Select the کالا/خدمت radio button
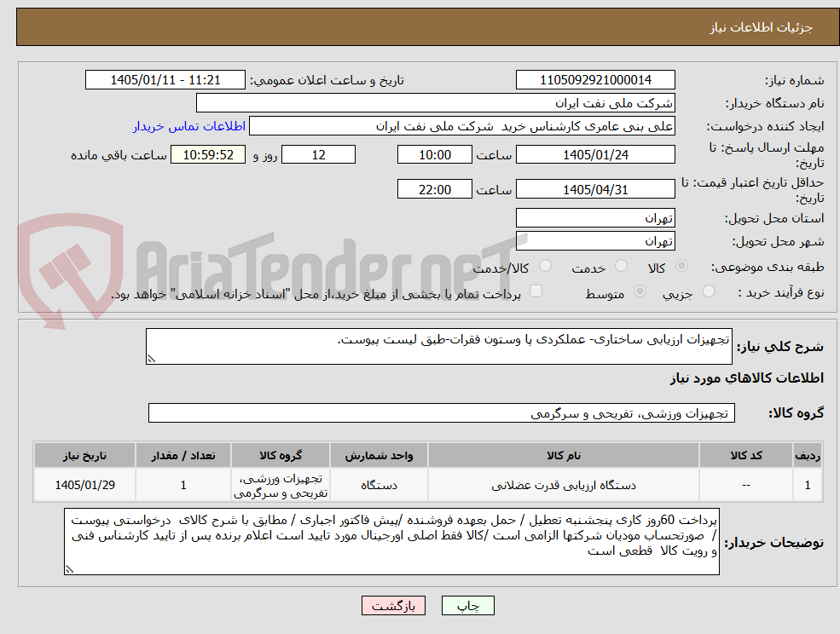Screen dimensions: 840x634 click(x=545, y=266)
